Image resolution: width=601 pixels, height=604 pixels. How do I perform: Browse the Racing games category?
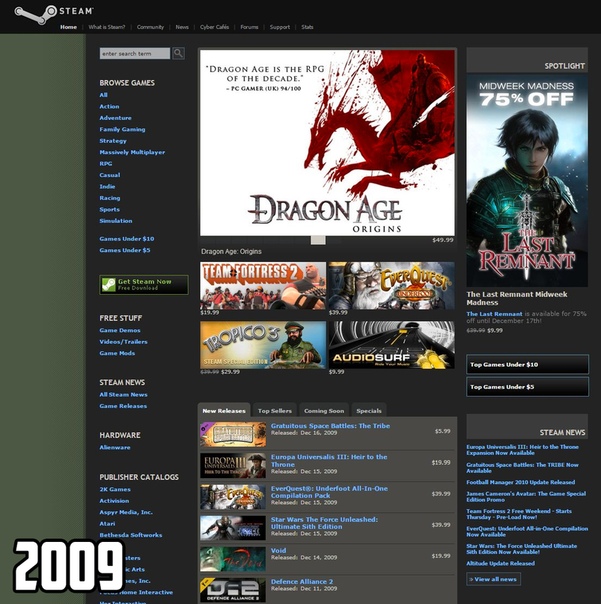(x=110, y=198)
